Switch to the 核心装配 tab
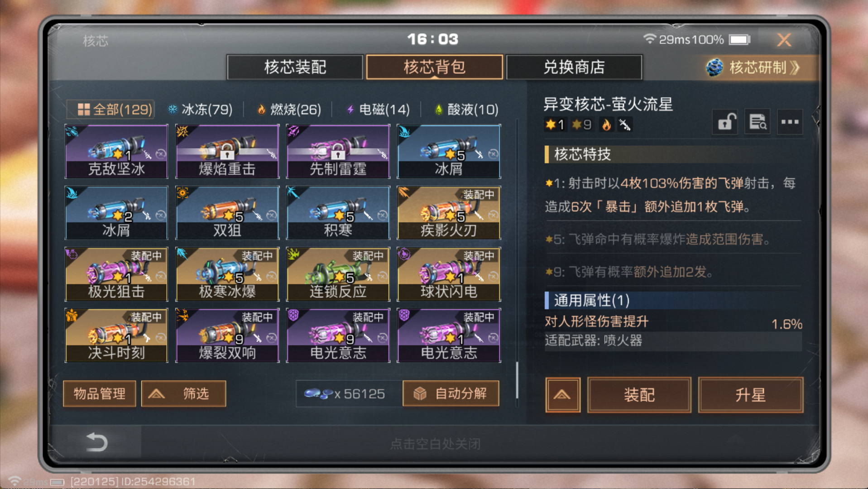Viewport: 868px width, 489px height. coord(295,67)
